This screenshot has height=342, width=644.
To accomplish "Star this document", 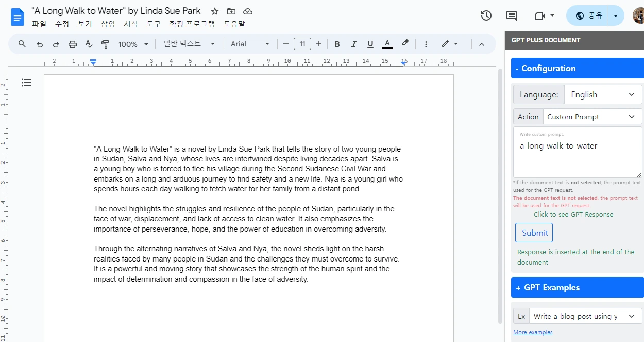I will point(215,11).
